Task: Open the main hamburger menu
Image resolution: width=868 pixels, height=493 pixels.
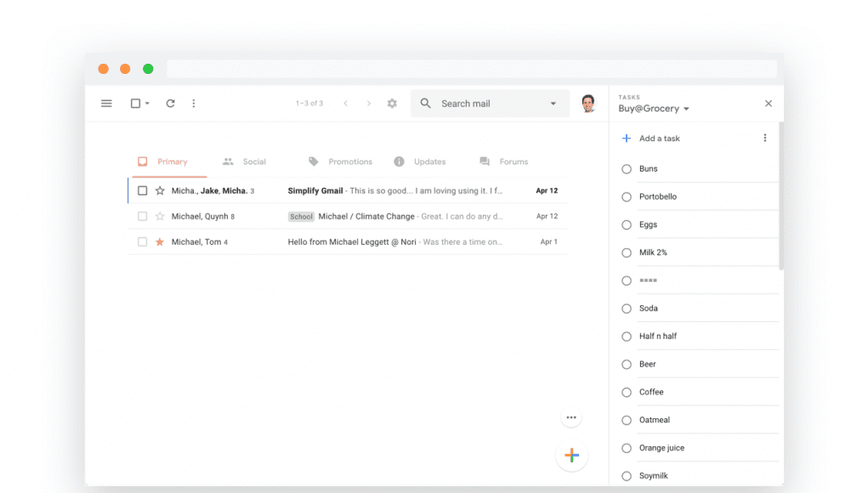Action: tap(106, 104)
